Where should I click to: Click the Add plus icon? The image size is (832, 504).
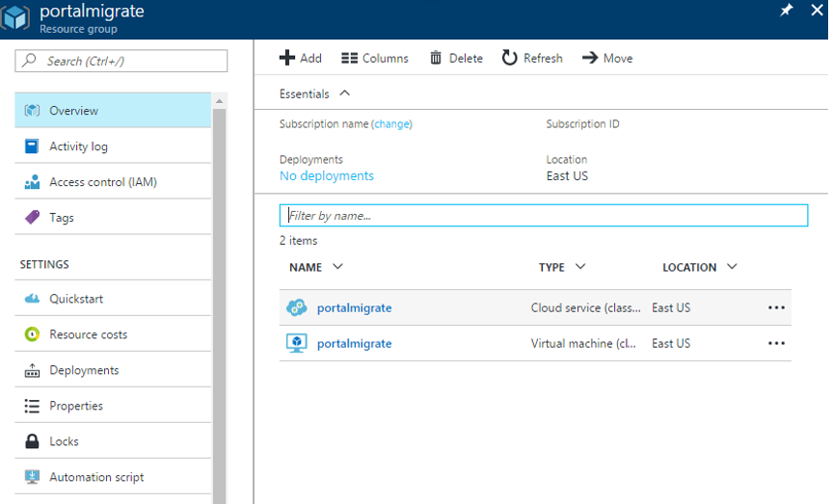tap(287, 58)
